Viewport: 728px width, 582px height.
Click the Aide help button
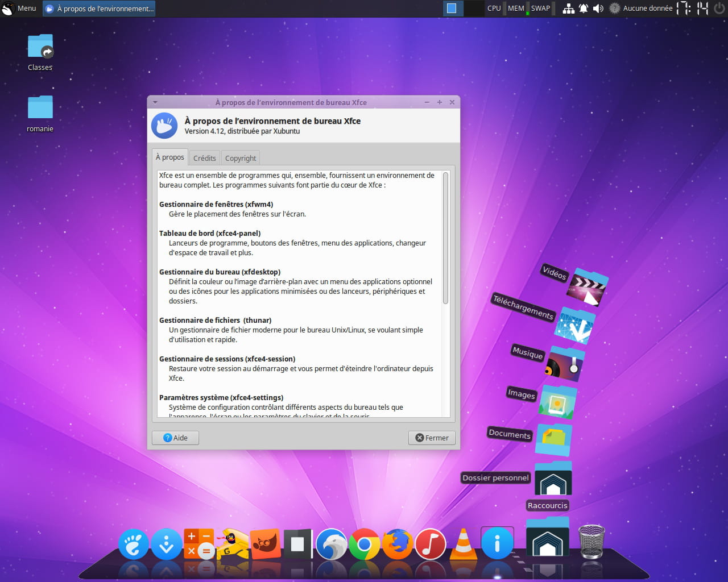pyautogui.click(x=175, y=438)
